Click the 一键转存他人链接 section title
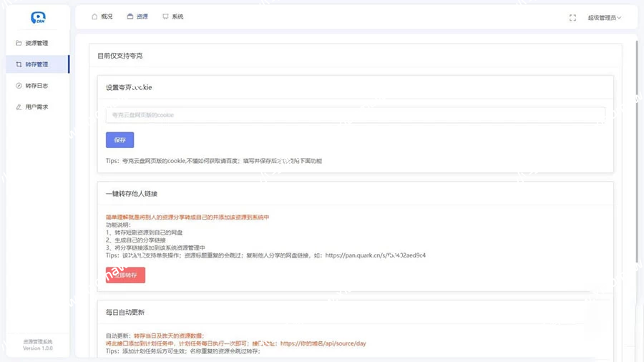 pos(132,194)
